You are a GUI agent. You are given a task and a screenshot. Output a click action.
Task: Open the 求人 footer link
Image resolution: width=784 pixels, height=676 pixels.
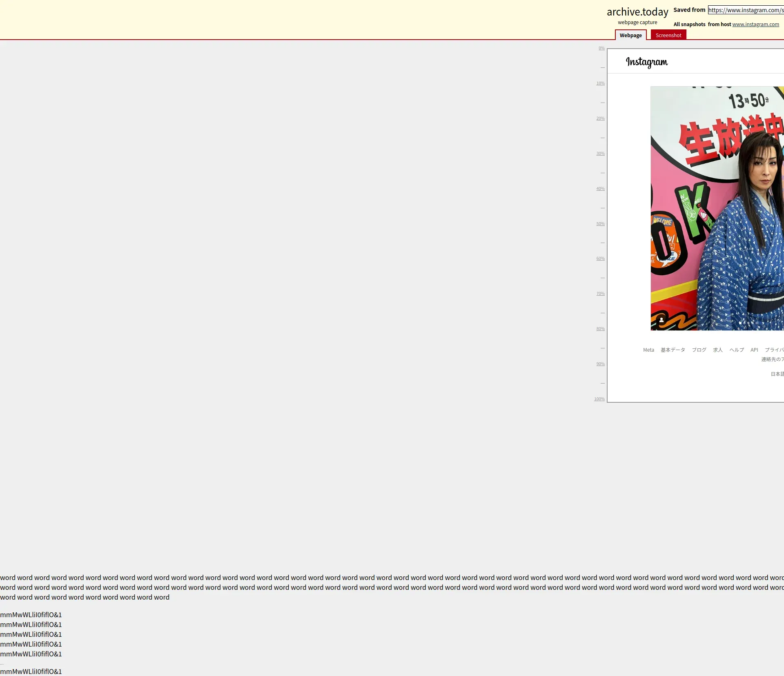pyautogui.click(x=718, y=350)
